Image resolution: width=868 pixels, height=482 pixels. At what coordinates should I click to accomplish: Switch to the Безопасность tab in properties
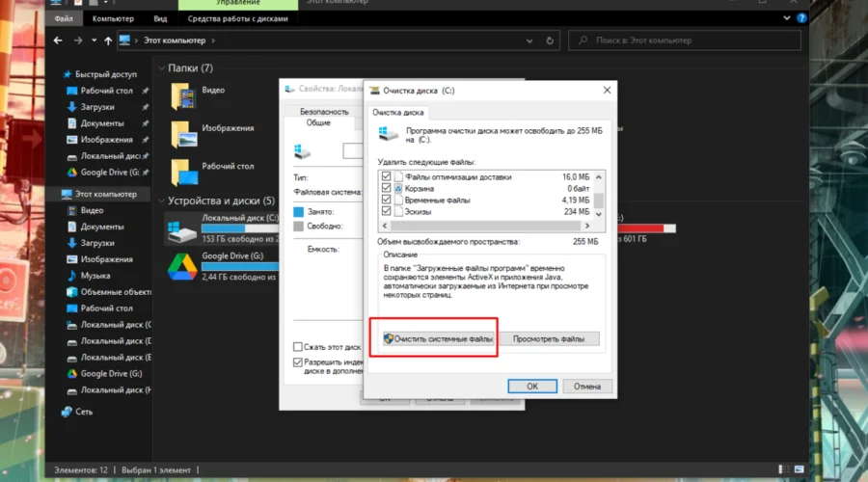point(323,111)
